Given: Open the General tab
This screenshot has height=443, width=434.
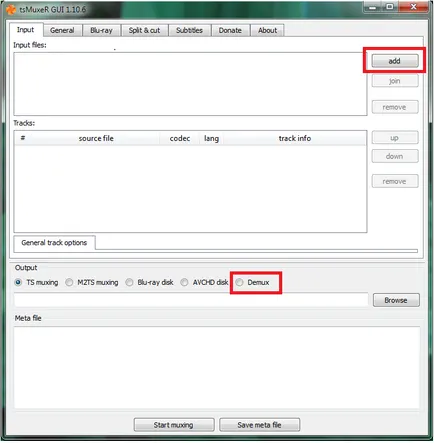Looking at the screenshot, I should pos(62,30).
